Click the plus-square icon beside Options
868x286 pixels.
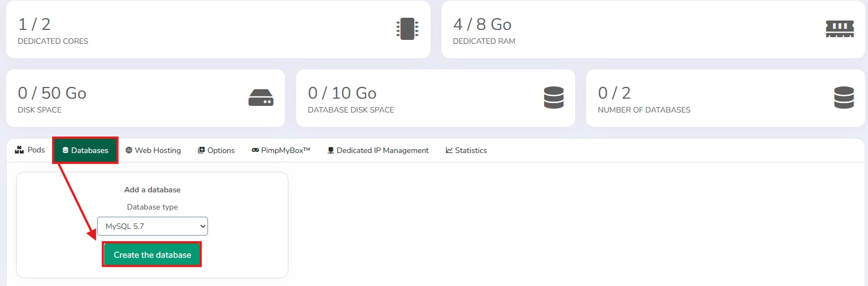click(x=201, y=150)
